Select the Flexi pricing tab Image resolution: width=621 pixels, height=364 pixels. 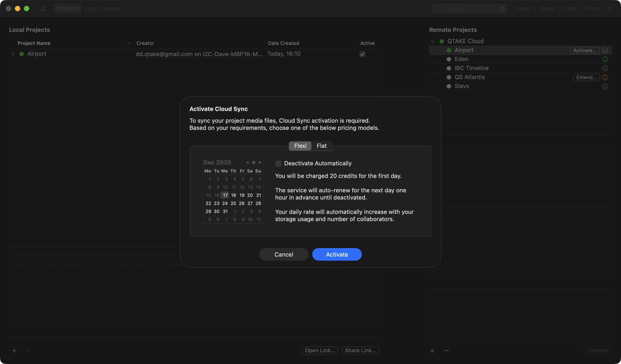click(300, 146)
